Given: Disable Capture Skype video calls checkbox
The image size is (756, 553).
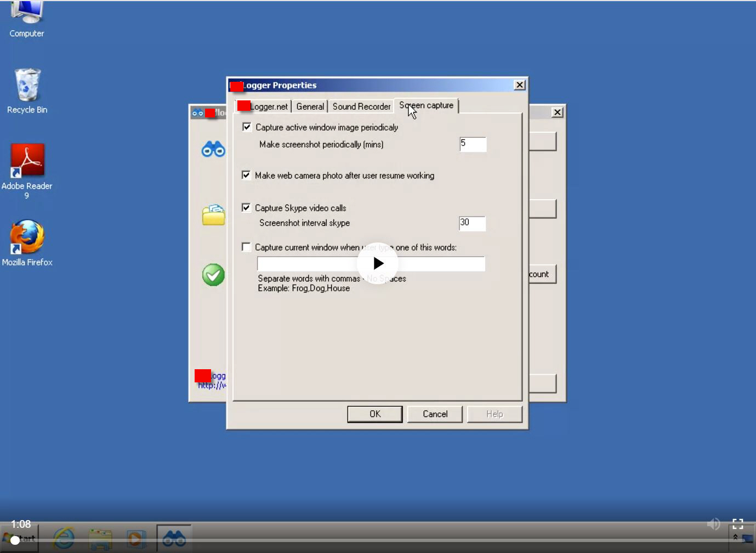Looking at the screenshot, I should coord(246,207).
